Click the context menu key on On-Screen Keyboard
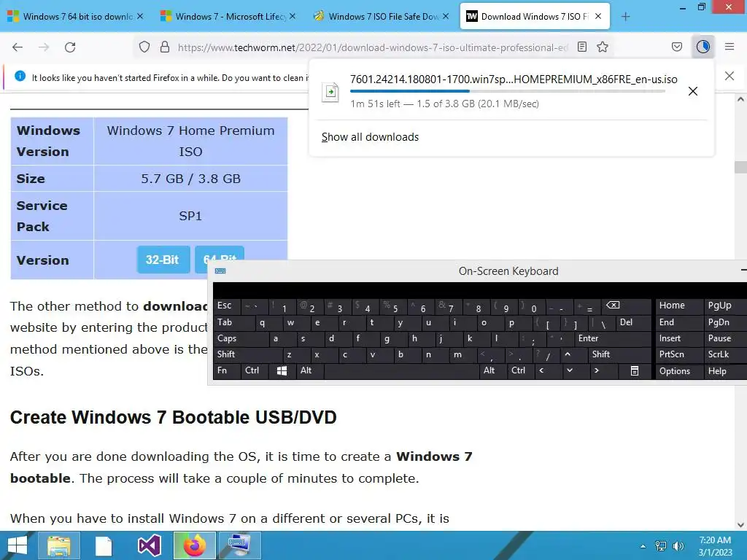 coord(634,370)
